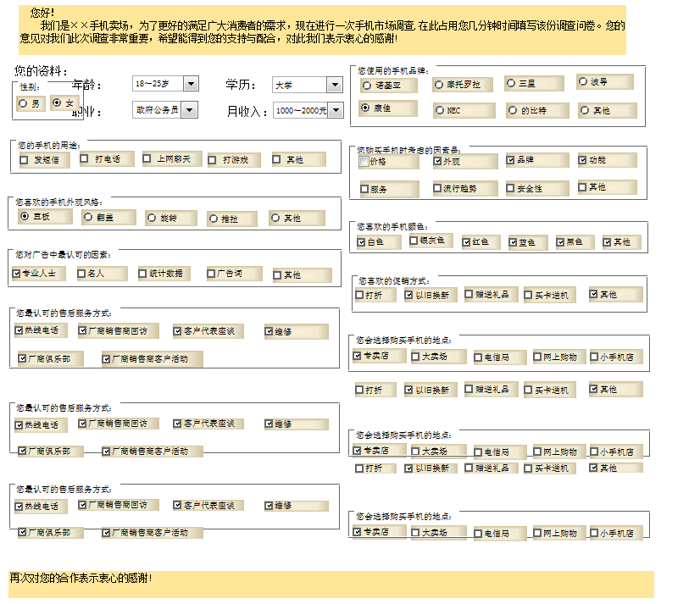The width and height of the screenshot is (700, 604).
Task: Click the 您好! greeting text in header
Action: (x=42, y=13)
